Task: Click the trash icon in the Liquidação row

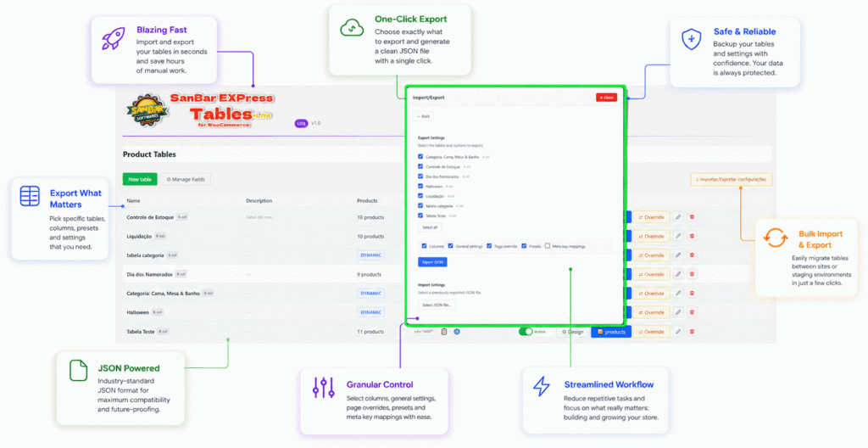Action: click(x=692, y=236)
